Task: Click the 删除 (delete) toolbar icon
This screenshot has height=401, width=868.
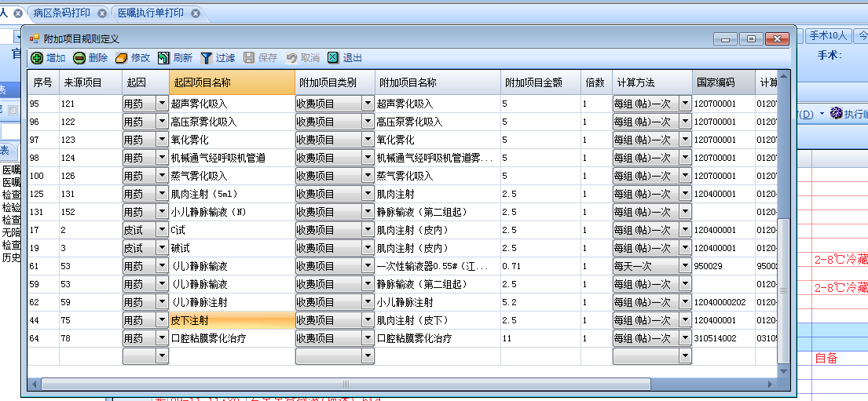Action: tap(79, 57)
